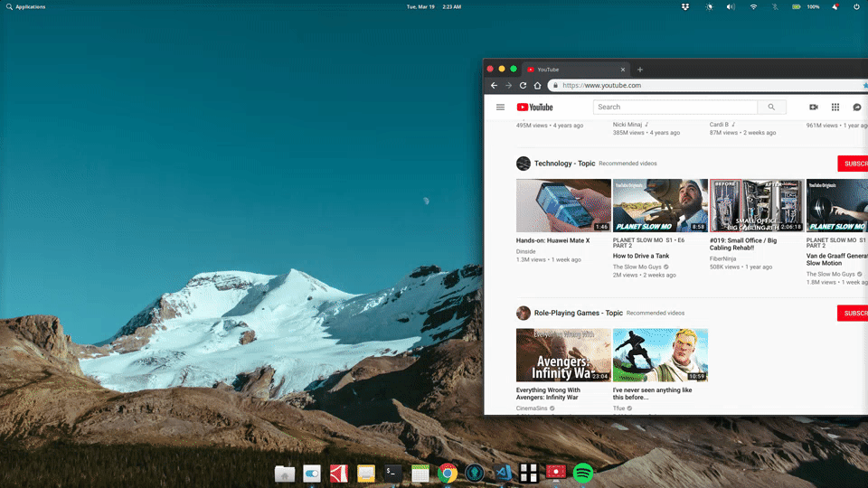Open the Bluetooth indicator
The width and height of the screenshot is (868, 488).
coord(775,6)
